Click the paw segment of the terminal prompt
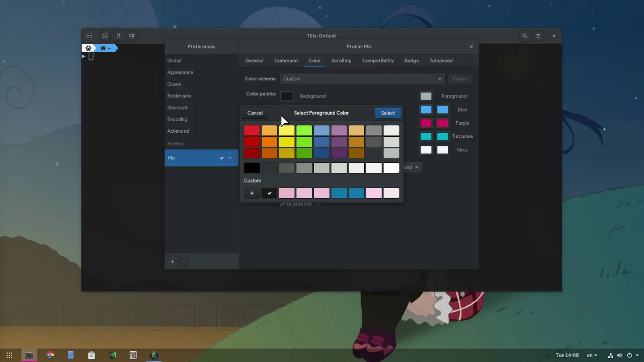 pos(89,48)
